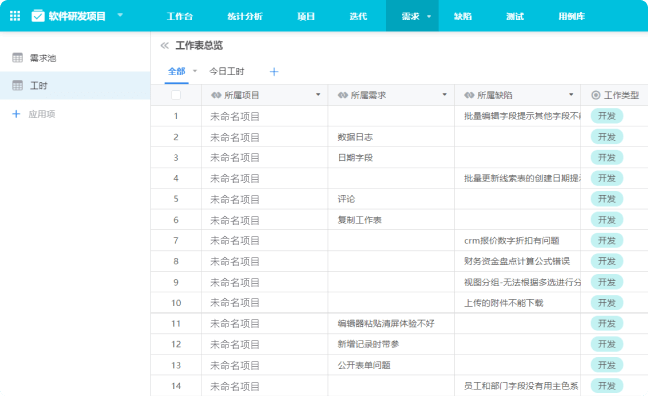This screenshot has height=396, width=648.
Task: Click the 工作类型 column header
Action: (x=621, y=95)
